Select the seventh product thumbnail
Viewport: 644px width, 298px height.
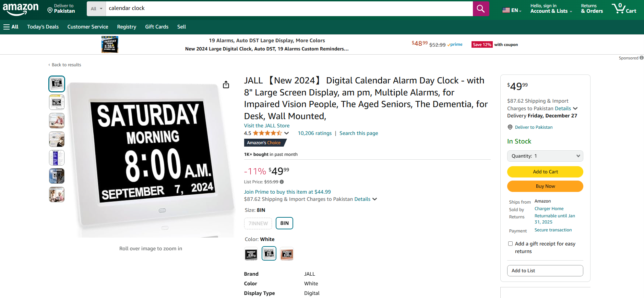point(57,195)
